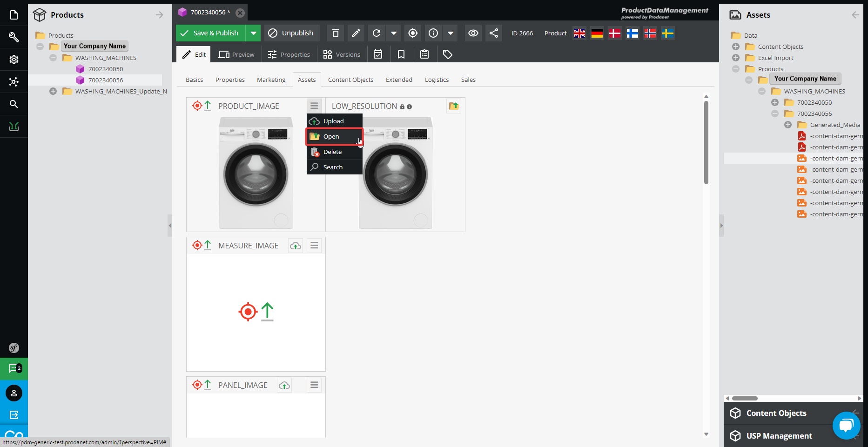Choose Upload from context menu
Viewport: 868px width, 447px height.
pos(334,121)
